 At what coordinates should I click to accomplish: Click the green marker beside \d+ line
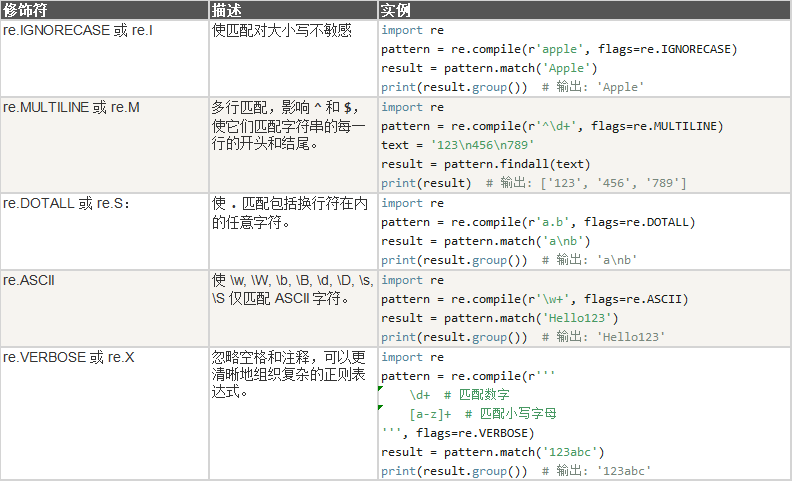380,389
